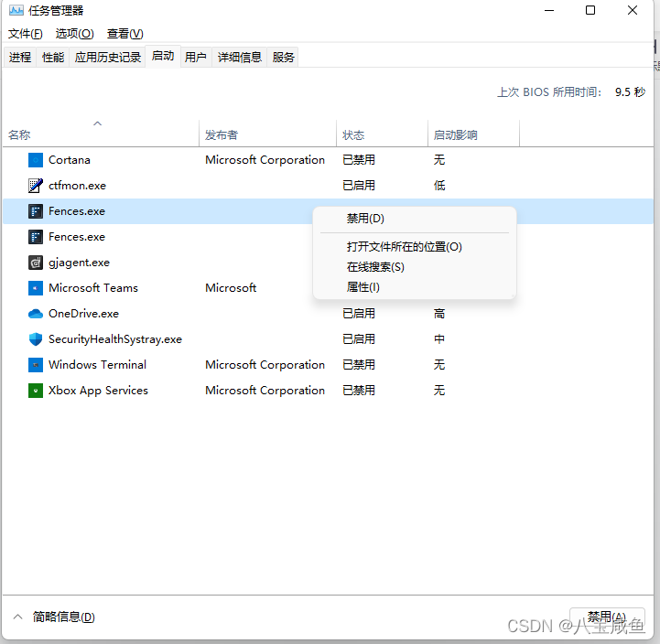Sort by the 状态 column header

click(x=383, y=135)
